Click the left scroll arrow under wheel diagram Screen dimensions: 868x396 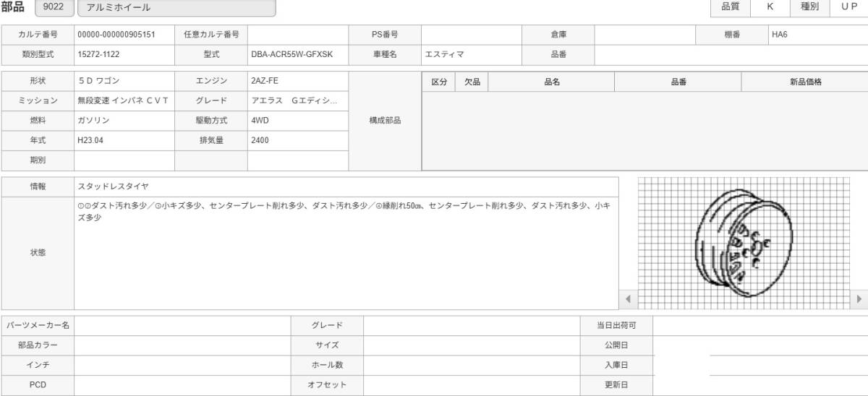[x=628, y=298]
